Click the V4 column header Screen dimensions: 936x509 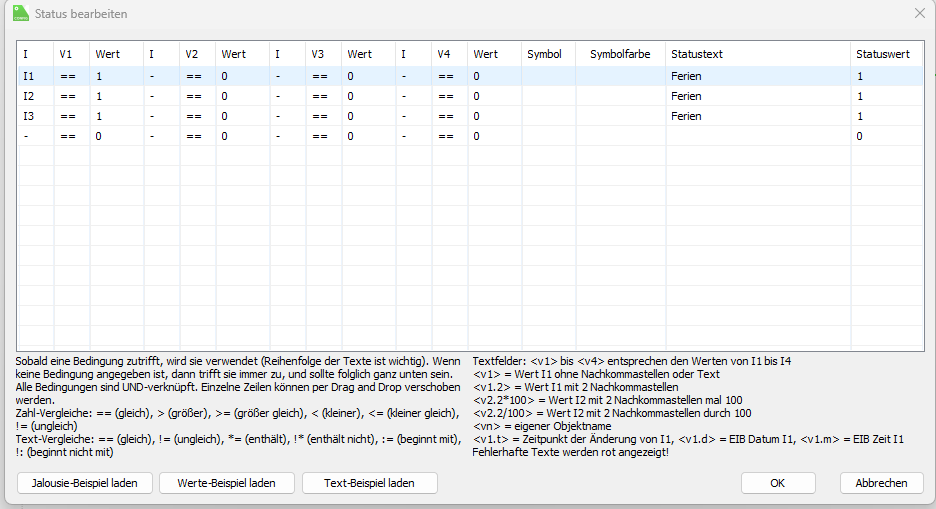point(449,54)
